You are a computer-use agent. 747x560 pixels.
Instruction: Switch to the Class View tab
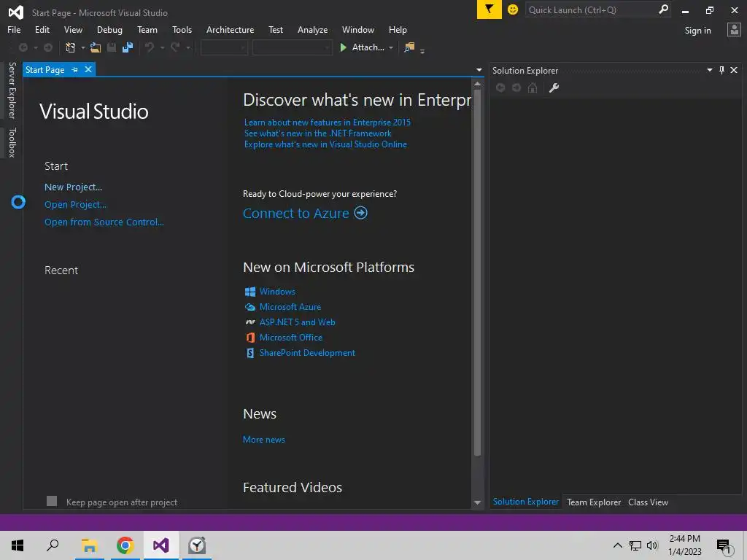pos(648,502)
